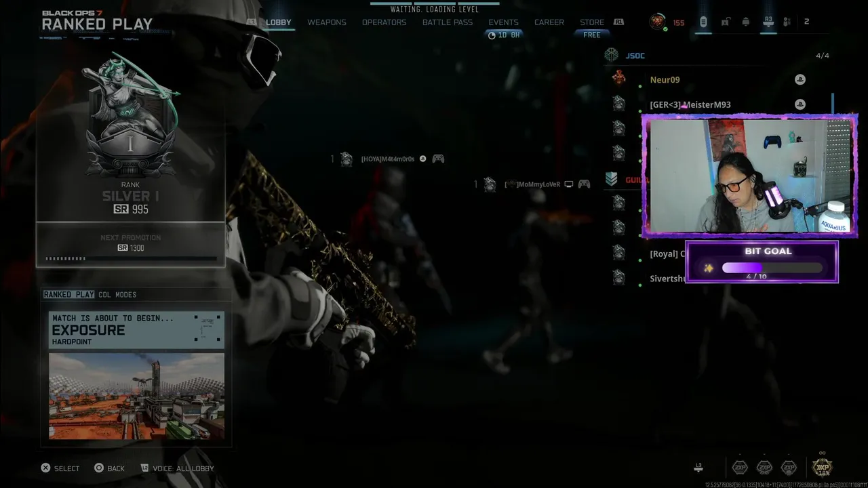Open the Events tab
The width and height of the screenshot is (868, 488).
click(504, 22)
